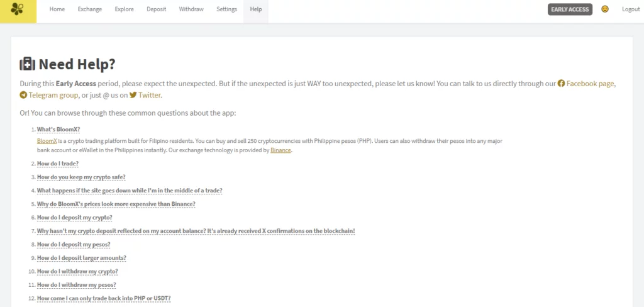The width and height of the screenshot is (644, 307).
Task: Open the Deposit page
Action: pos(157,9)
